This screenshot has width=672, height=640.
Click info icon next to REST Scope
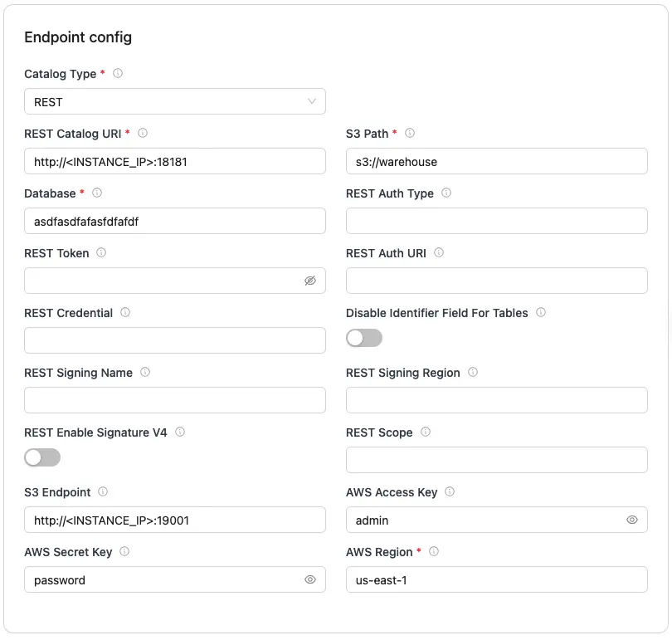[x=426, y=432]
